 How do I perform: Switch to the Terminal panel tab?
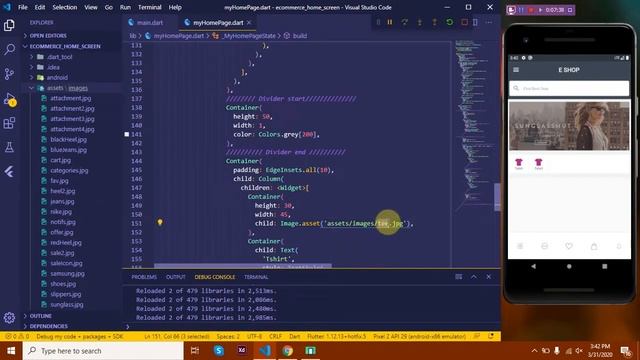pyautogui.click(x=256, y=277)
